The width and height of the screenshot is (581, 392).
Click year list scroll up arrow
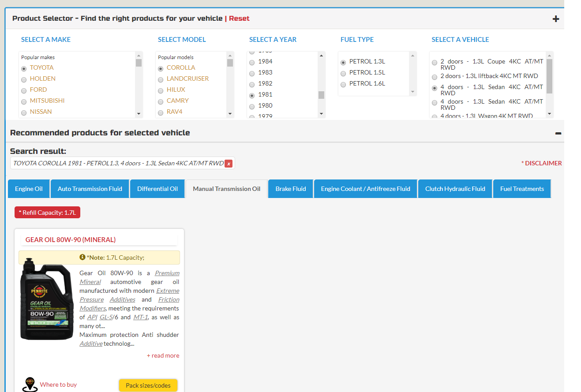tap(322, 56)
